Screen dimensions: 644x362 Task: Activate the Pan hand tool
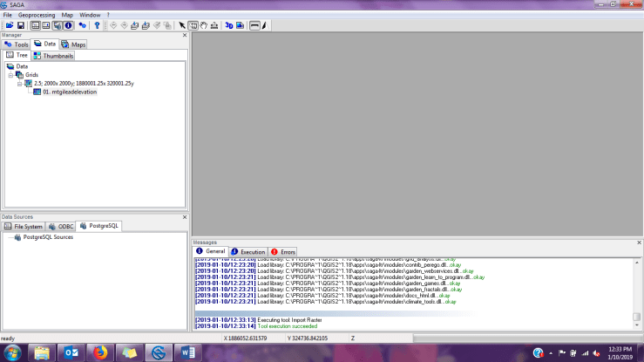click(203, 25)
